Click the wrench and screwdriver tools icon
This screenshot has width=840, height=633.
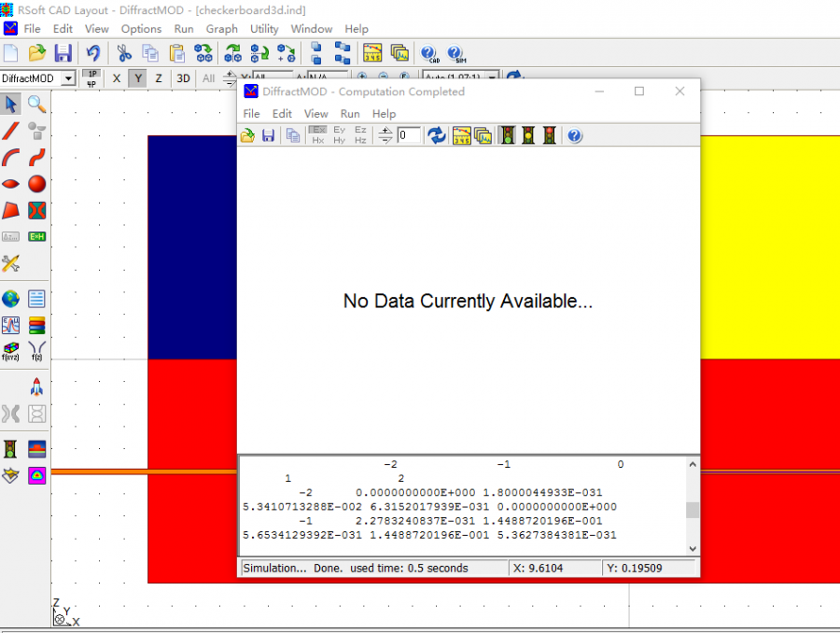pyautogui.click(x=10, y=263)
